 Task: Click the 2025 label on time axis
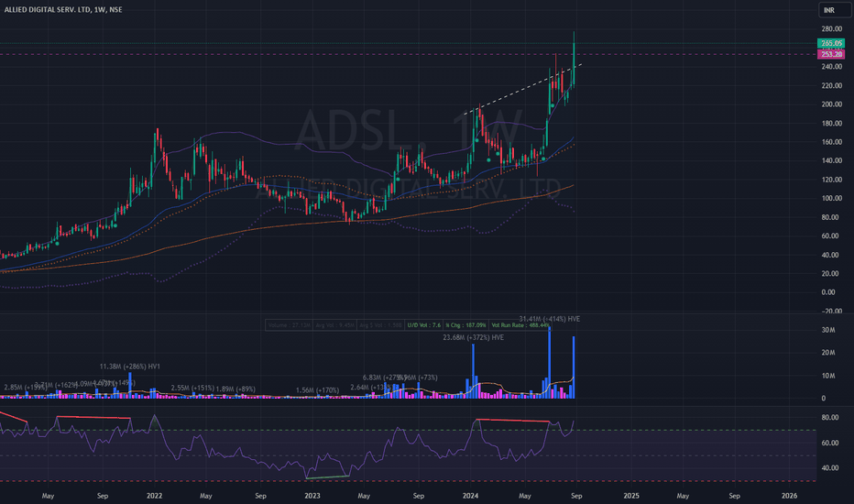631,496
